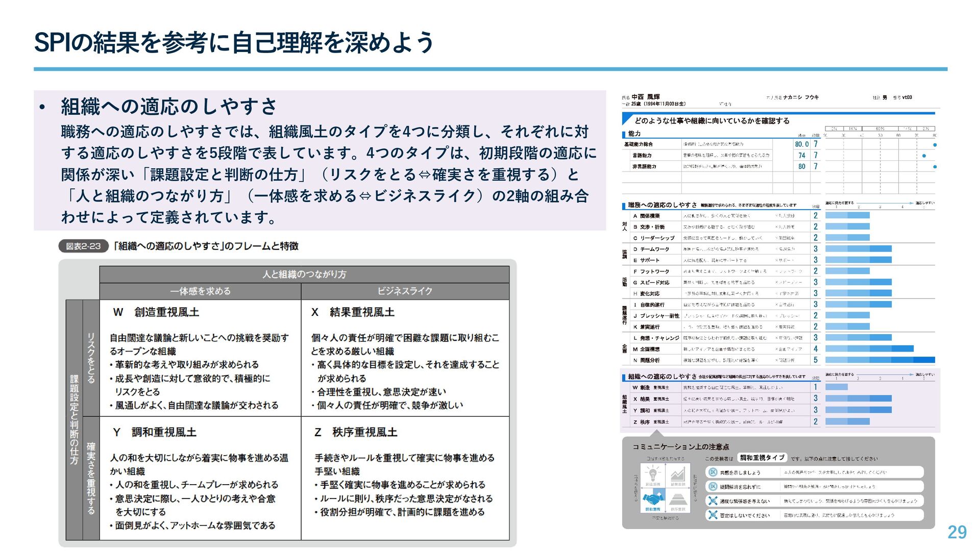Click the F フットワーク row label

pyautogui.click(x=651, y=272)
